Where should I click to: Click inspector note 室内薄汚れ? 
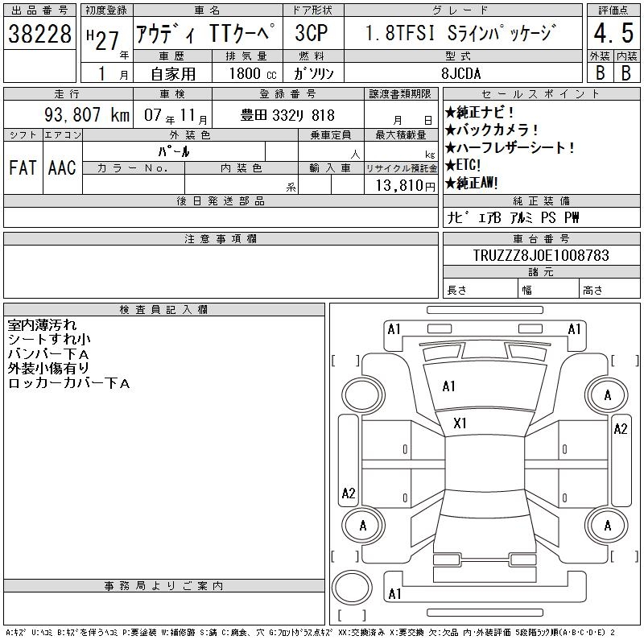coord(42,325)
